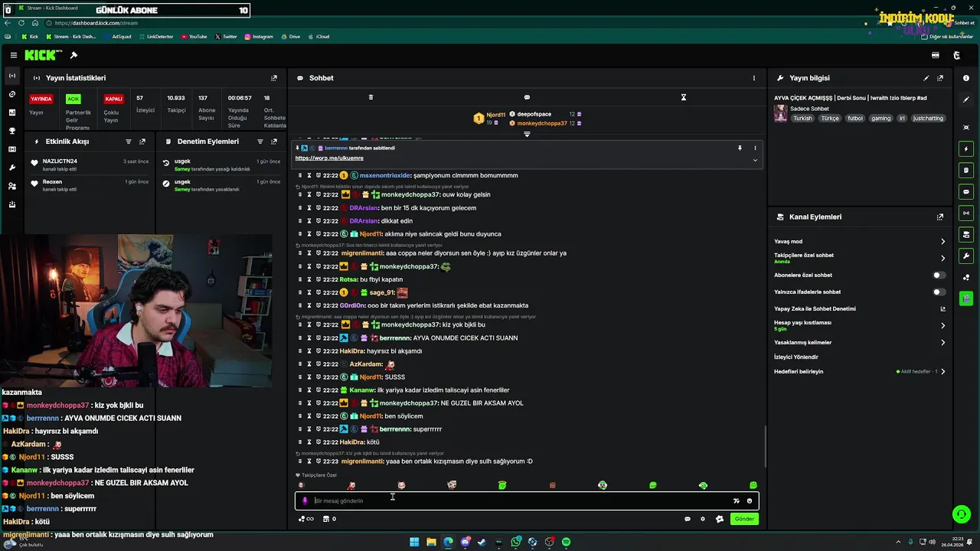Open the Kick bookmark in the bookmarks bar
The image size is (980, 551).
tap(30, 37)
